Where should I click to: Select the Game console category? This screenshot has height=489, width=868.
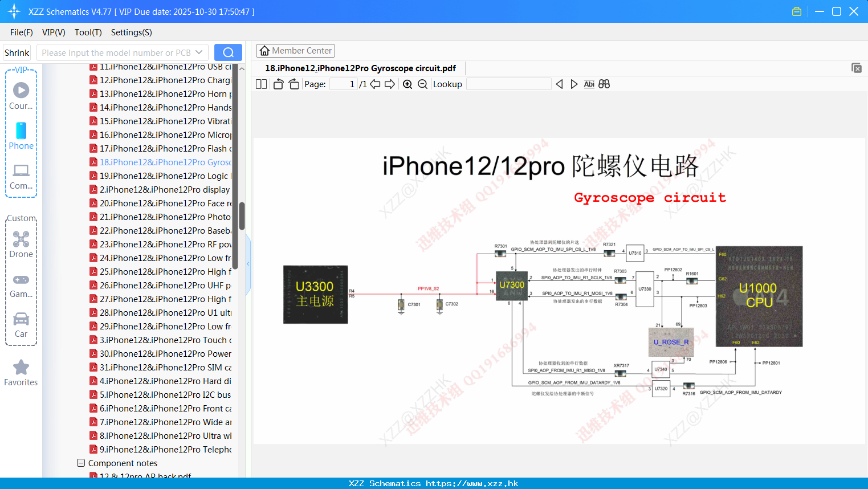tap(21, 286)
